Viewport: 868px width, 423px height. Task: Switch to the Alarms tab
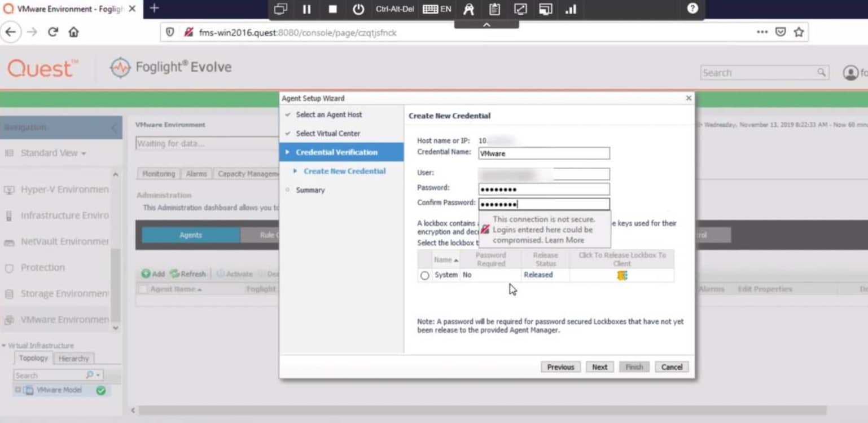coord(196,174)
